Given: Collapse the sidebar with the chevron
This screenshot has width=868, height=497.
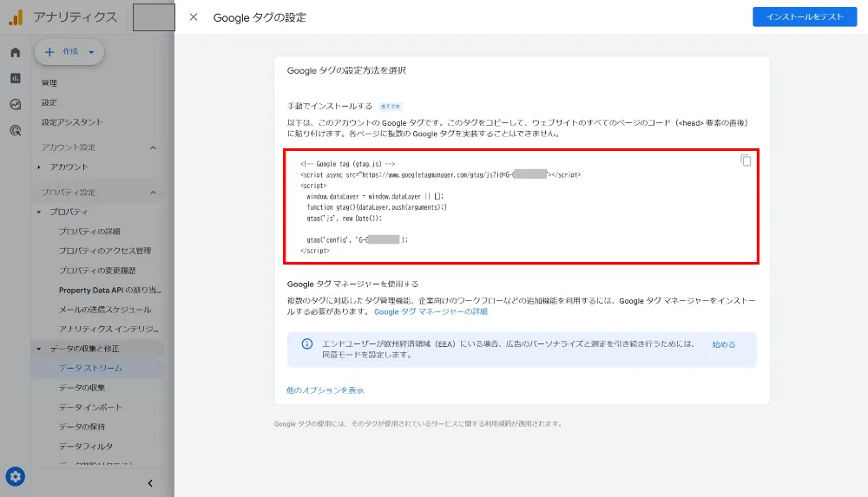Looking at the screenshot, I should pos(150,483).
